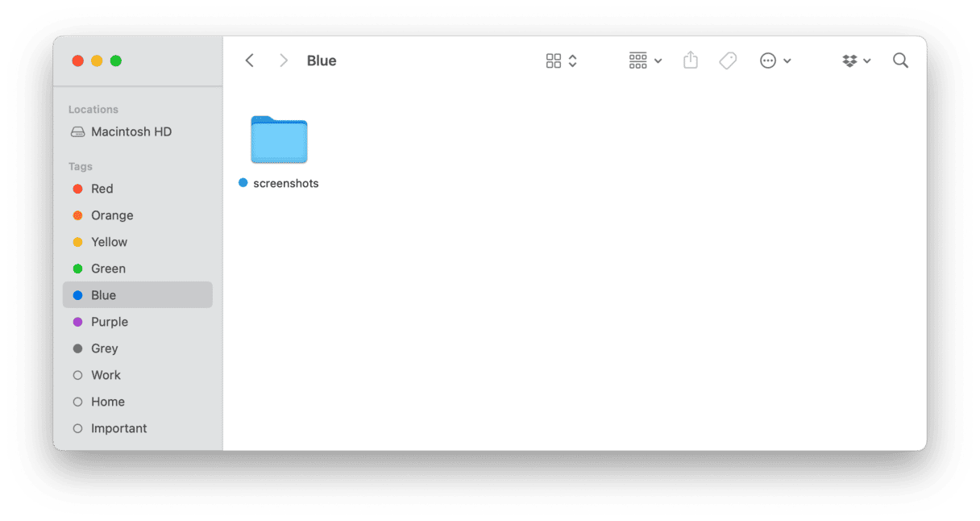The width and height of the screenshot is (980, 521).
Task: Open the screenshots folder icon
Action: [279, 140]
